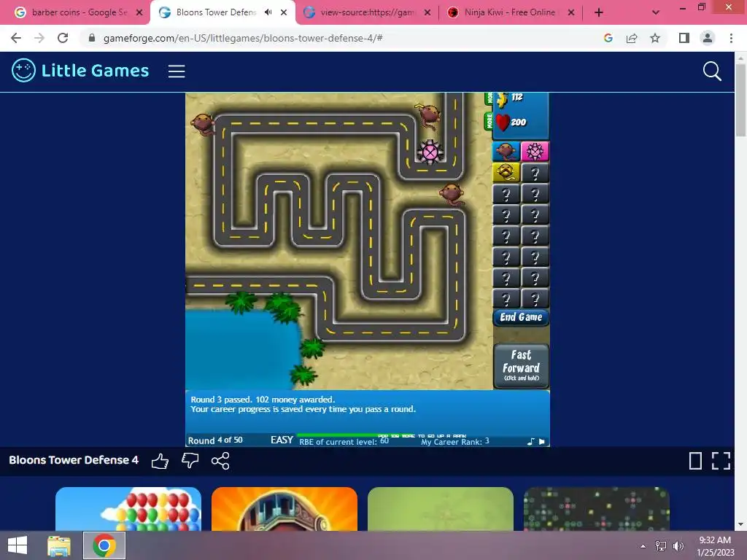
Task: Open the taskbar clock and date
Action: (x=715, y=546)
